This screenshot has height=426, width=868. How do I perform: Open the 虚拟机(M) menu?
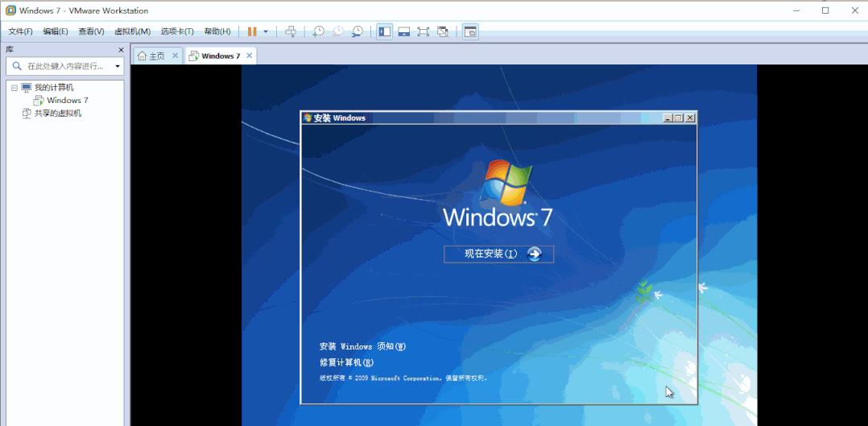click(x=132, y=31)
